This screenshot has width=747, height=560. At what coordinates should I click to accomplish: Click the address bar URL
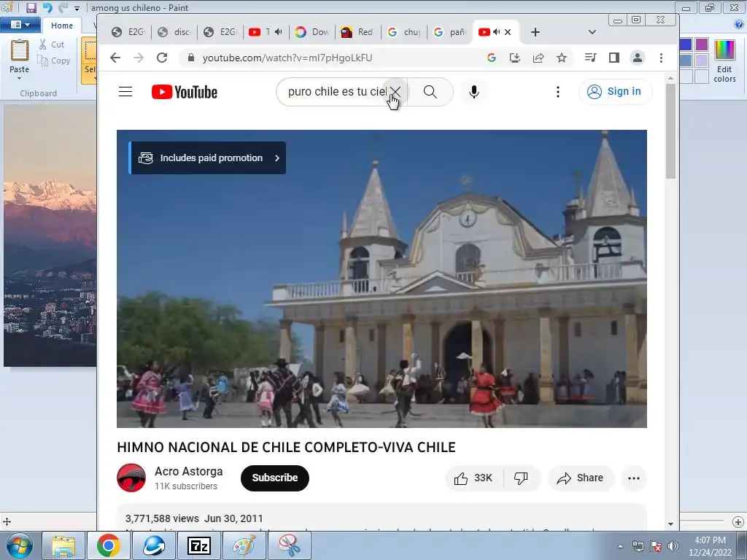[x=287, y=58]
